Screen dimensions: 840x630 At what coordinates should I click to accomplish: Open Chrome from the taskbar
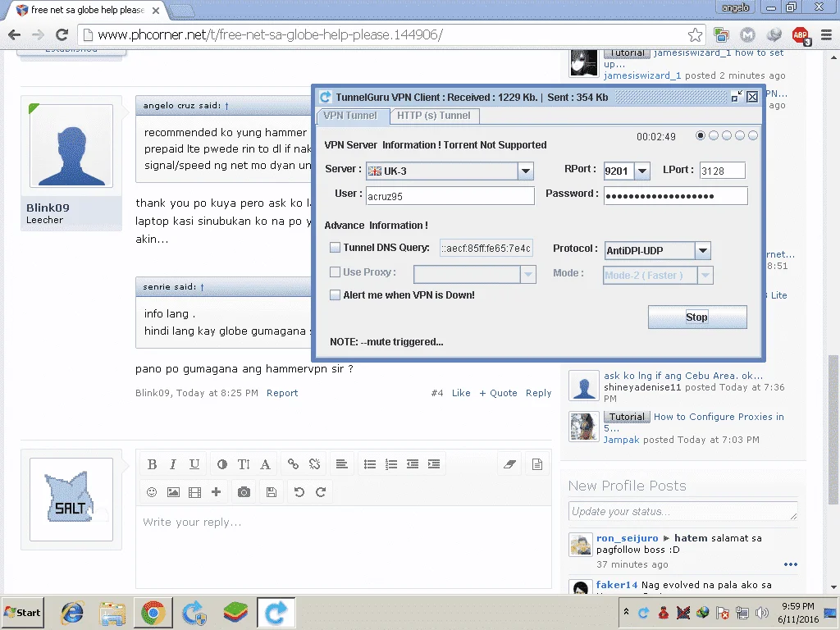(x=153, y=612)
